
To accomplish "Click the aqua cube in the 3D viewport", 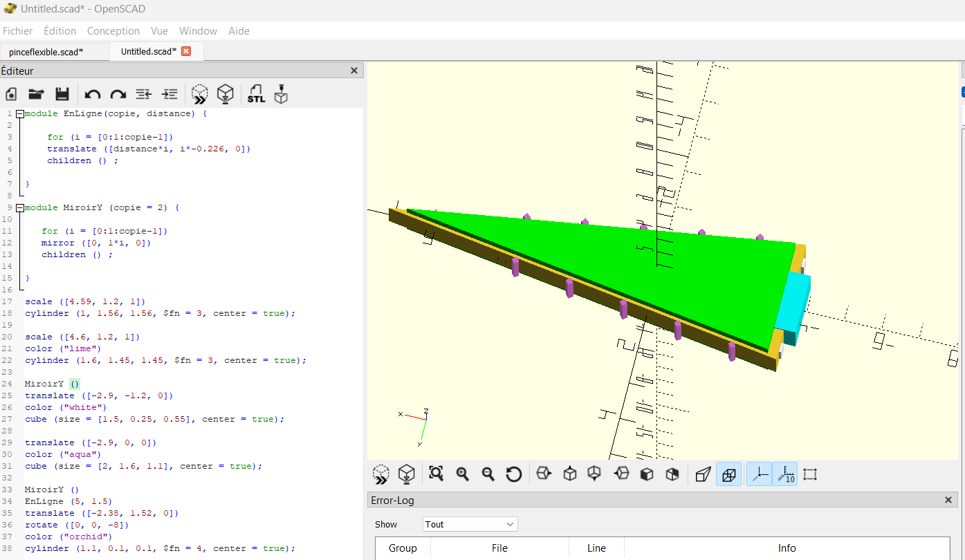I will click(793, 304).
